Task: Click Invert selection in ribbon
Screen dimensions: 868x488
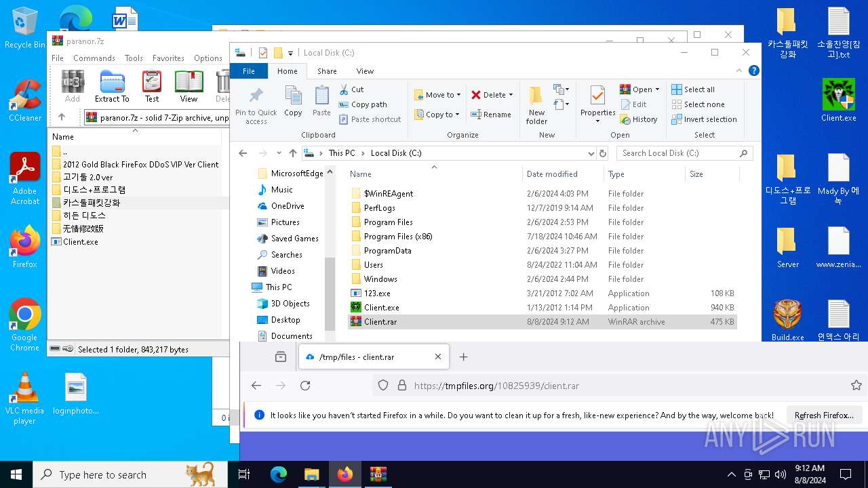Action: point(704,119)
